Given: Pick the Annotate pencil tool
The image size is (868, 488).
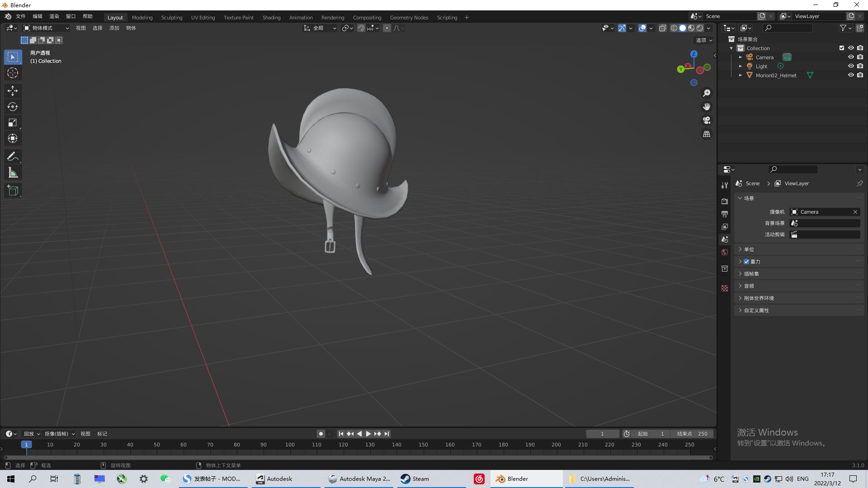Looking at the screenshot, I should pyautogui.click(x=13, y=157).
